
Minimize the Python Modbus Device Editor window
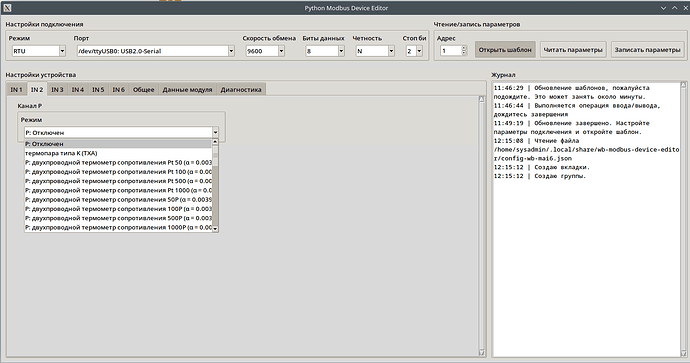tap(664, 8)
